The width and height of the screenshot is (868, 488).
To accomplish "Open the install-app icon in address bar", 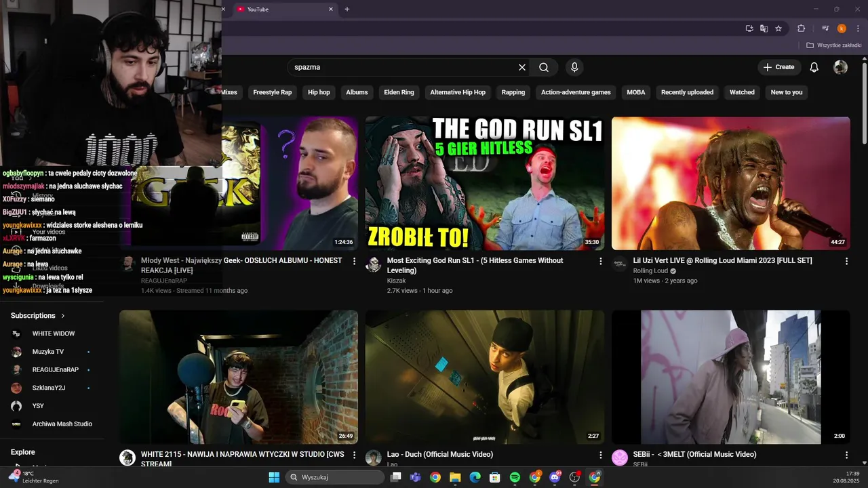I will [x=749, y=28].
